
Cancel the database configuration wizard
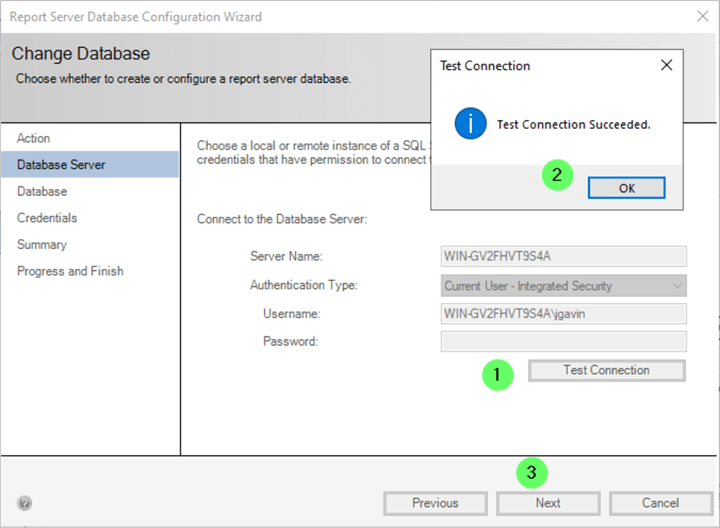(660, 503)
